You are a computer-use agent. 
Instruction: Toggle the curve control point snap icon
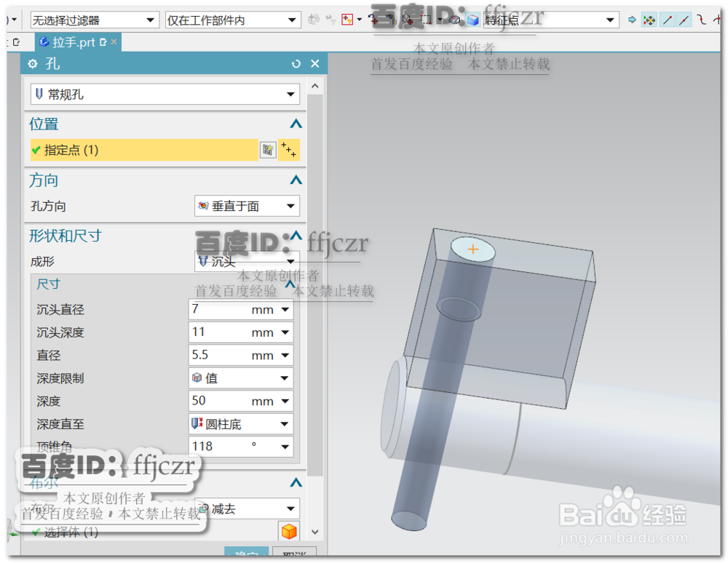pyautogui.click(x=702, y=20)
